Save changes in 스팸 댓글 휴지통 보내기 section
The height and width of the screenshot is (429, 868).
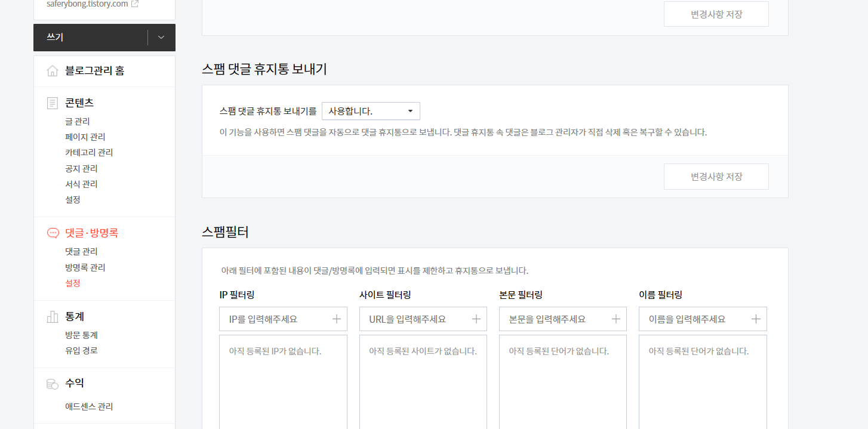pos(716,177)
